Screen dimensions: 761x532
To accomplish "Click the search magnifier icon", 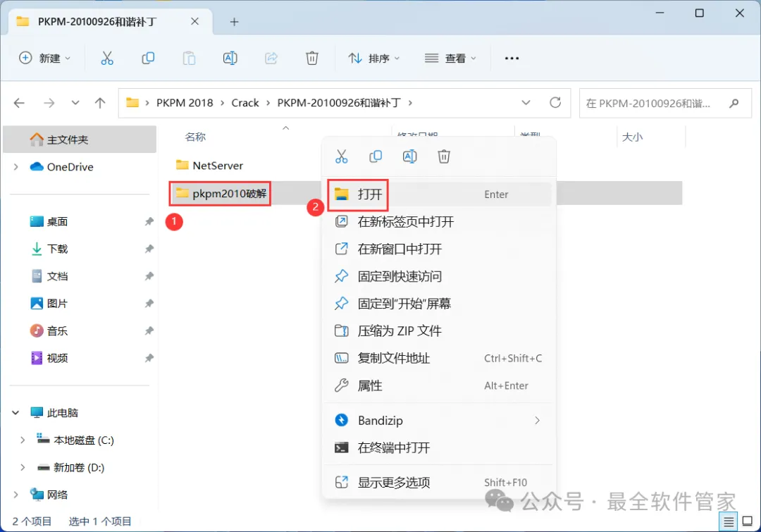I will tap(734, 103).
